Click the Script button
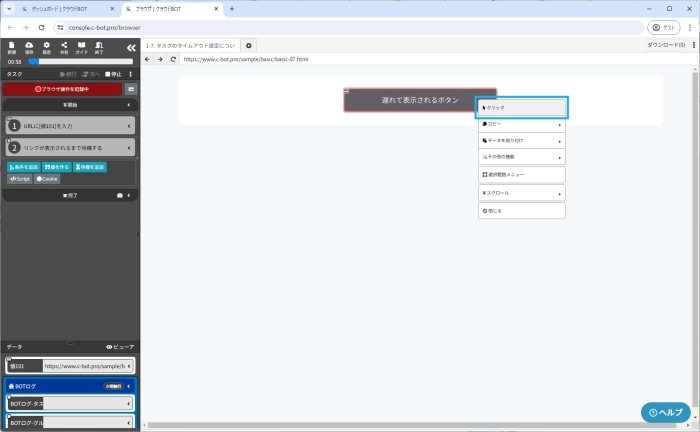 tap(20, 179)
